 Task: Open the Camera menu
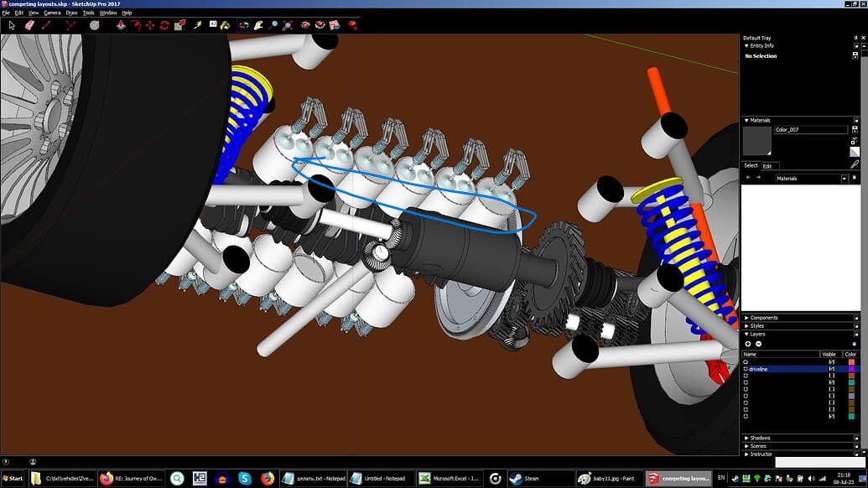(52, 13)
